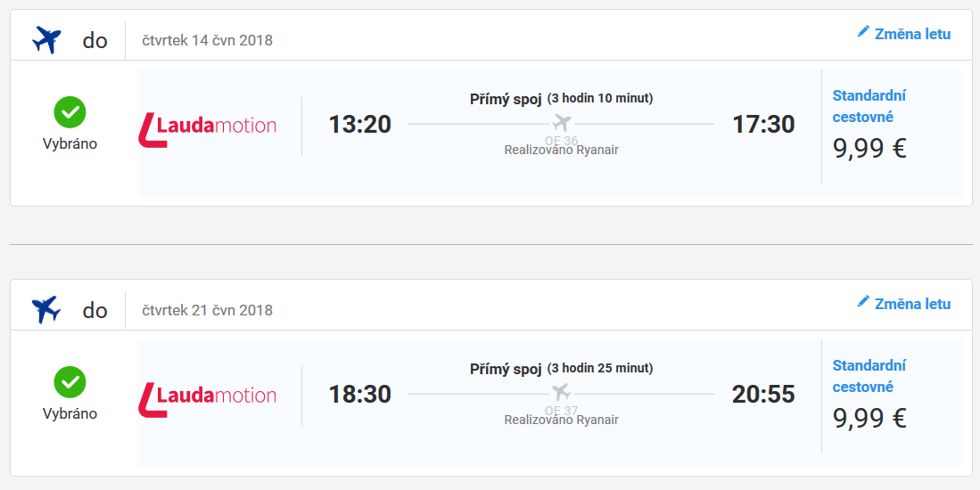Viewport: 980px width, 490px height.
Task: Click the 9,99 € price of outbound flight
Action: pyautogui.click(x=869, y=149)
